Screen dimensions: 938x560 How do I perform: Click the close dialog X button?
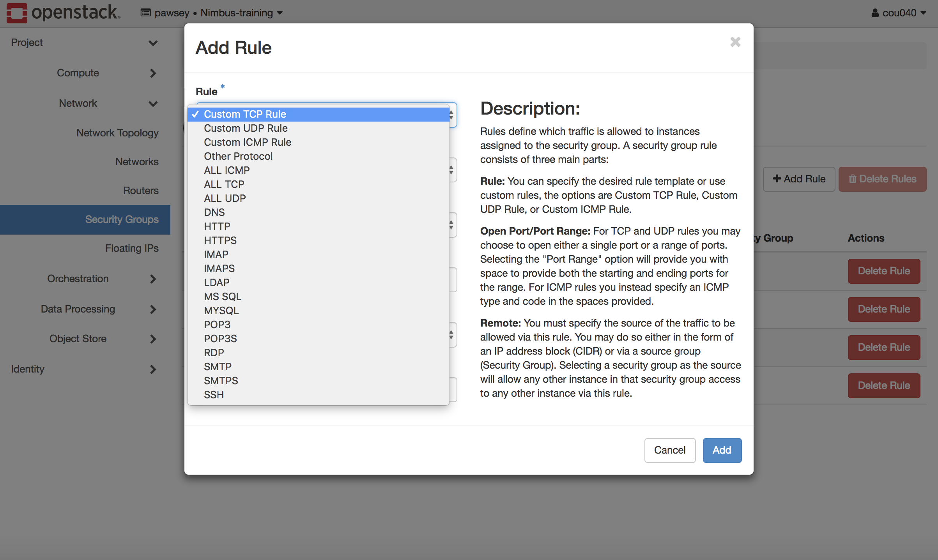point(734,42)
